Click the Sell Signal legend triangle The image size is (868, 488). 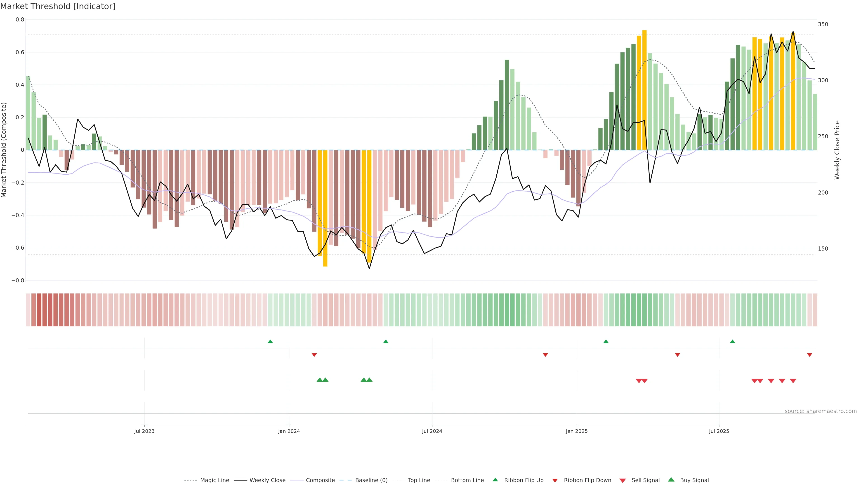[x=622, y=481]
